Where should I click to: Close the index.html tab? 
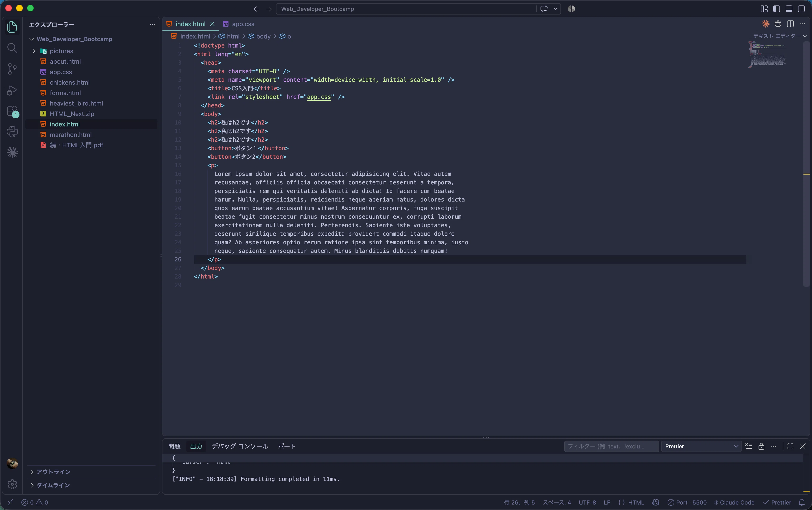tap(212, 24)
